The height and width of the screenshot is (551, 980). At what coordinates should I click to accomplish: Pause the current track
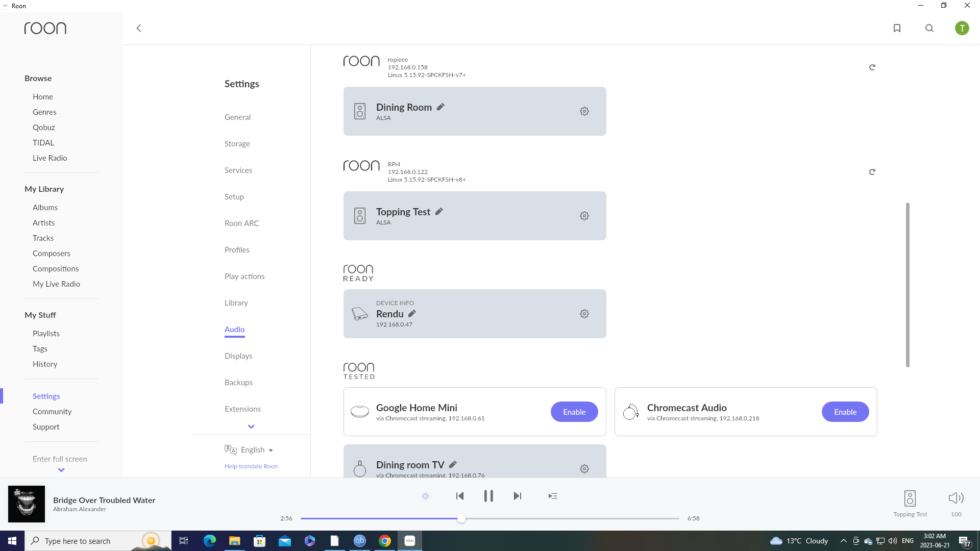[x=488, y=496]
